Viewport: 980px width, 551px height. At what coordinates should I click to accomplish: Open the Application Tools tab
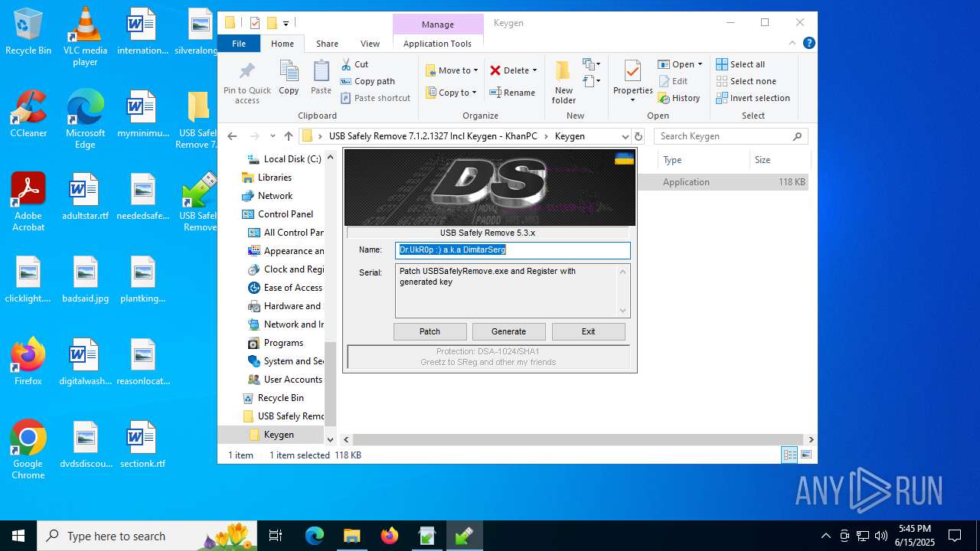(x=437, y=44)
